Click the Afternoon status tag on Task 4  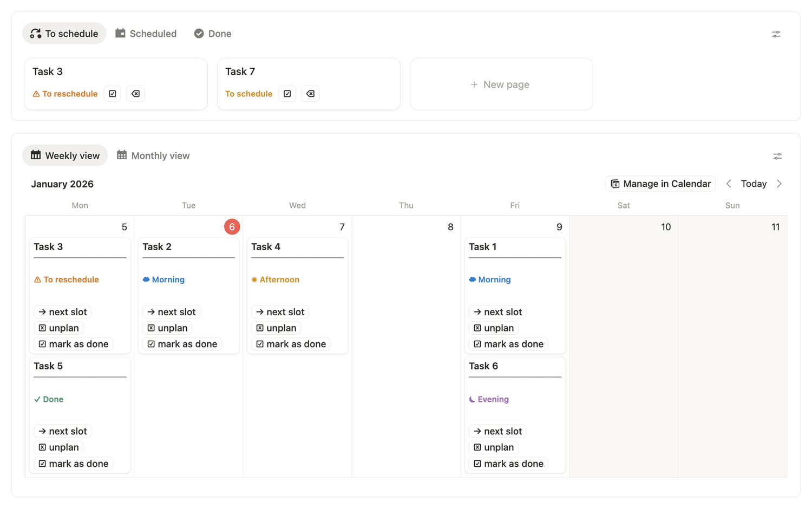(x=275, y=279)
